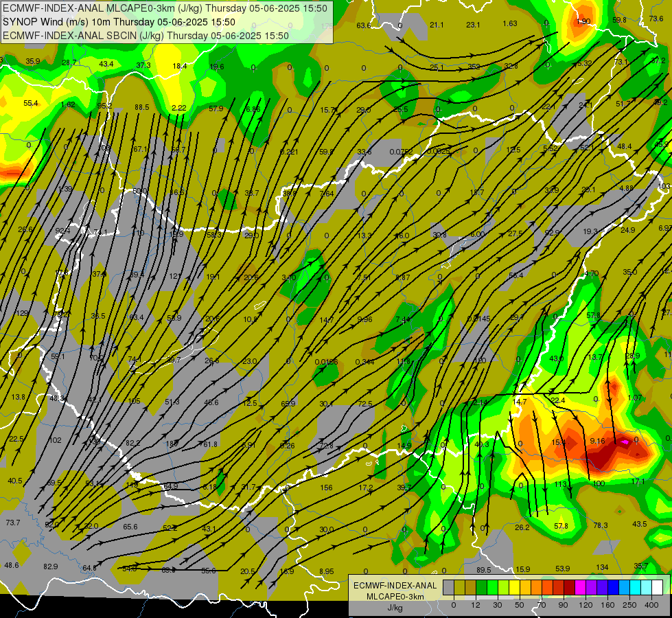This screenshot has height=618, width=672.
Task: Click the SBCIN header line
Action: (x=146, y=36)
